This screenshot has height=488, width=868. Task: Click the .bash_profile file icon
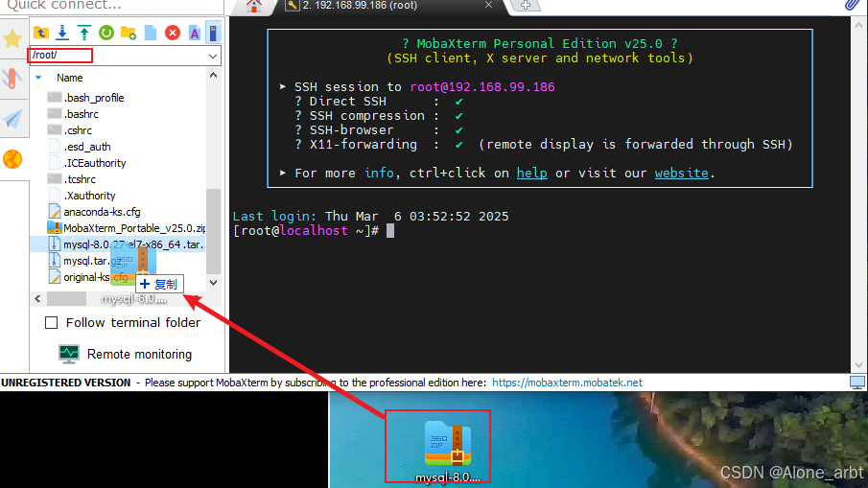pos(55,98)
